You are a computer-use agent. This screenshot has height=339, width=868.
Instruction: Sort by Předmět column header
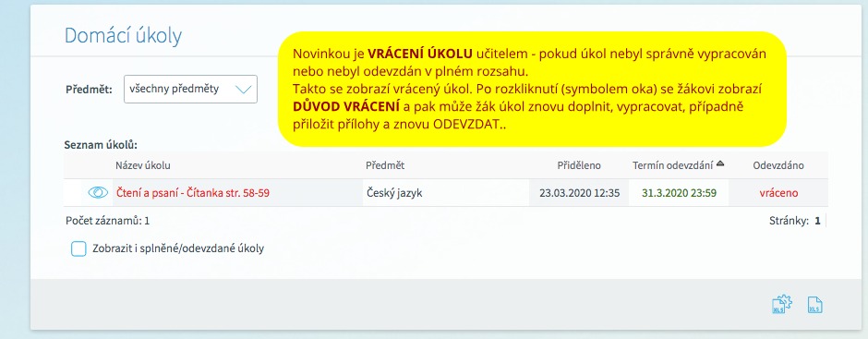coord(385,165)
